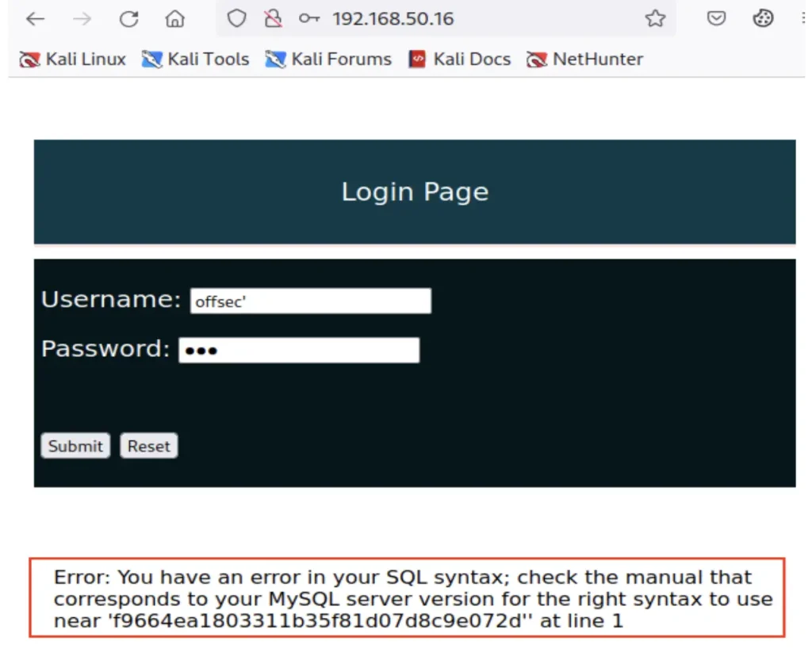812x649 pixels.
Task: Click the Save to Pocket icon
Action: (716, 19)
